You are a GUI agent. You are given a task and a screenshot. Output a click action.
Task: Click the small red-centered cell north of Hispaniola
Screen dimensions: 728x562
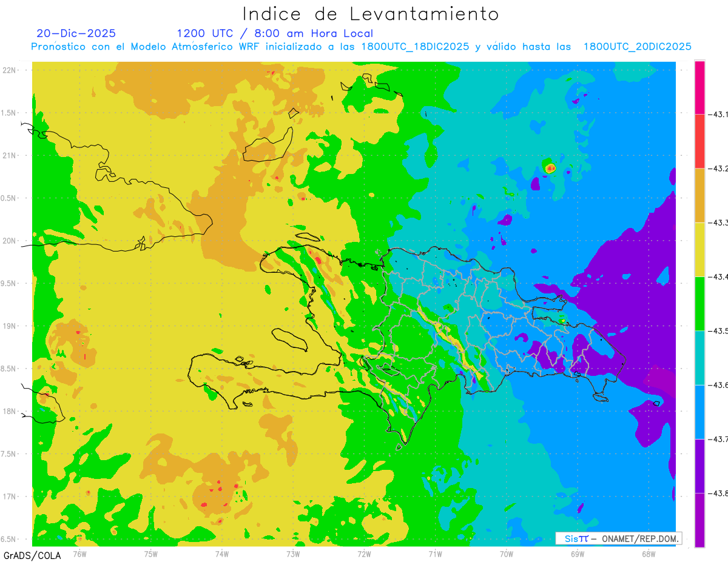pos(550,167)
